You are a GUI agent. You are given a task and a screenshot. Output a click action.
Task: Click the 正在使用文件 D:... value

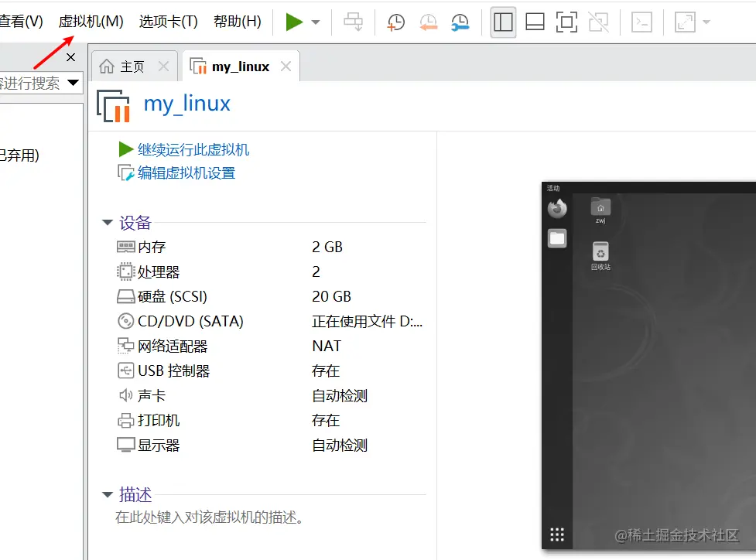coord(368,322)
